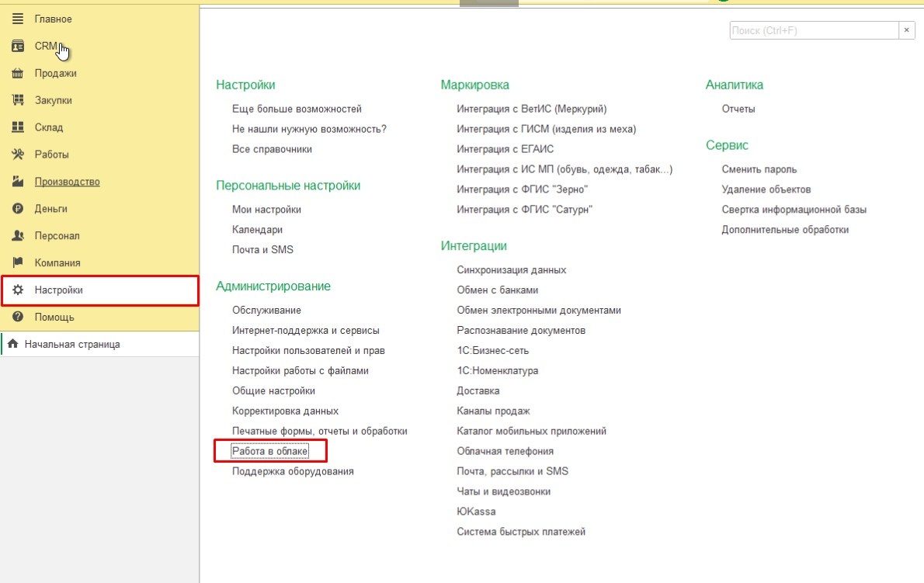Viewport: 924px width, 583px height.
Task: Open Отчеты under Аналитика
Action: 738,109
